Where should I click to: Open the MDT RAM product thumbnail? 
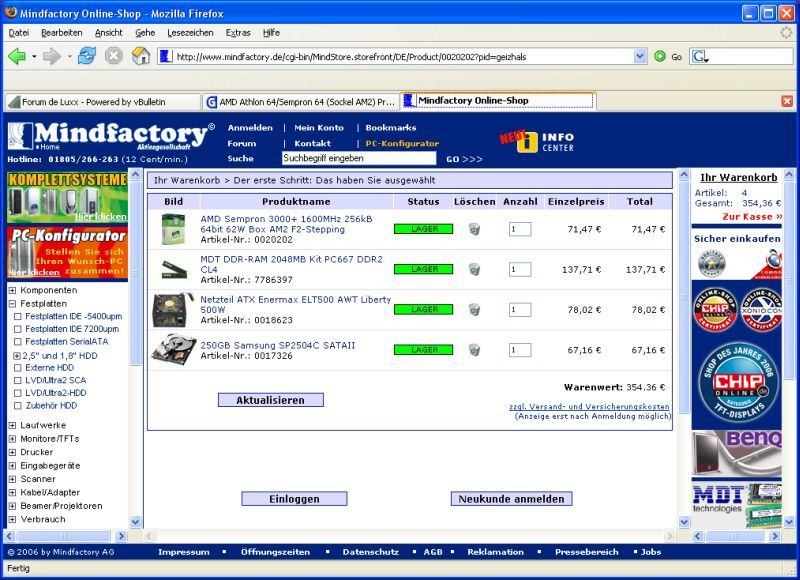point(173,269)
